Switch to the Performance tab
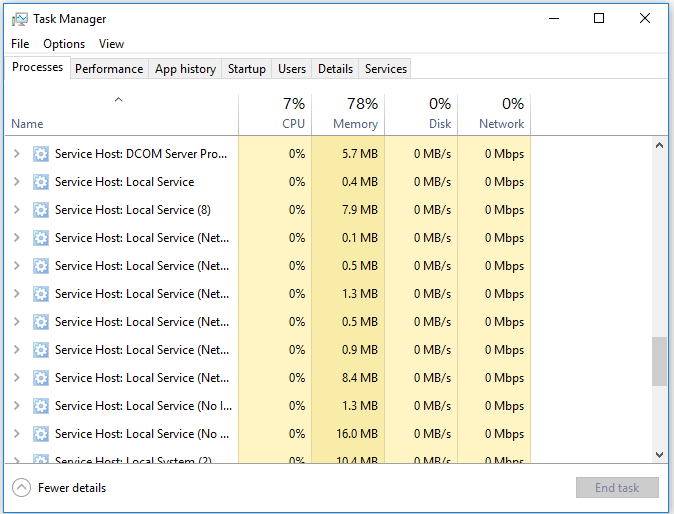The width and height of the screenshot is (674, 514). [109, 69]
